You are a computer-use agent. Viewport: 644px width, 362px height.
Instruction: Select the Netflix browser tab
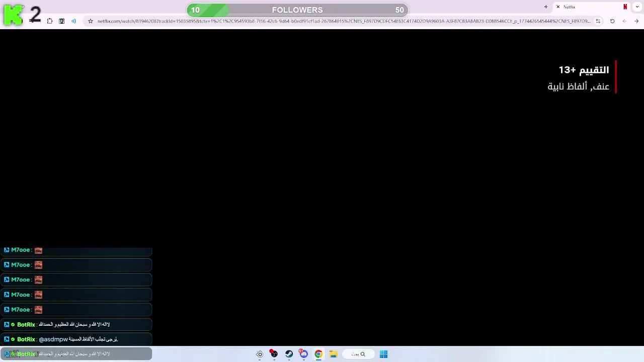tap(592, 7)
